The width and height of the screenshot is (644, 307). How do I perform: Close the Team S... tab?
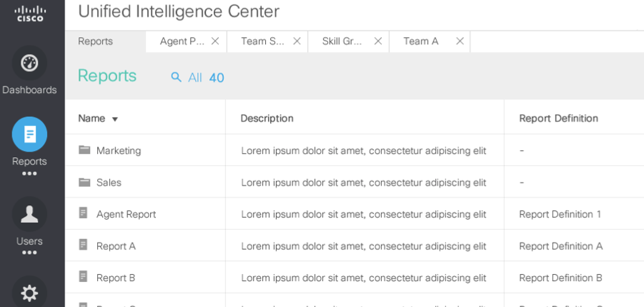pos(297,42)
